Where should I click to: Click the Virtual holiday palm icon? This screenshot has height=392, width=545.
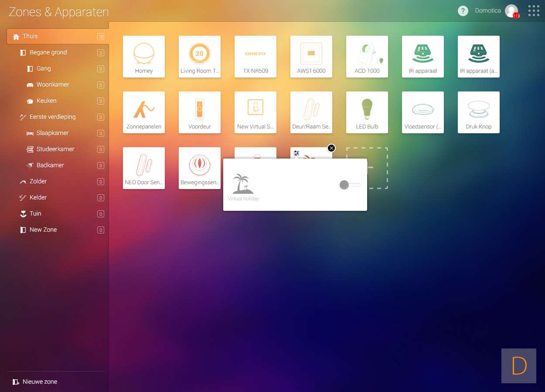pyautogui.click(x=243, y=183)
